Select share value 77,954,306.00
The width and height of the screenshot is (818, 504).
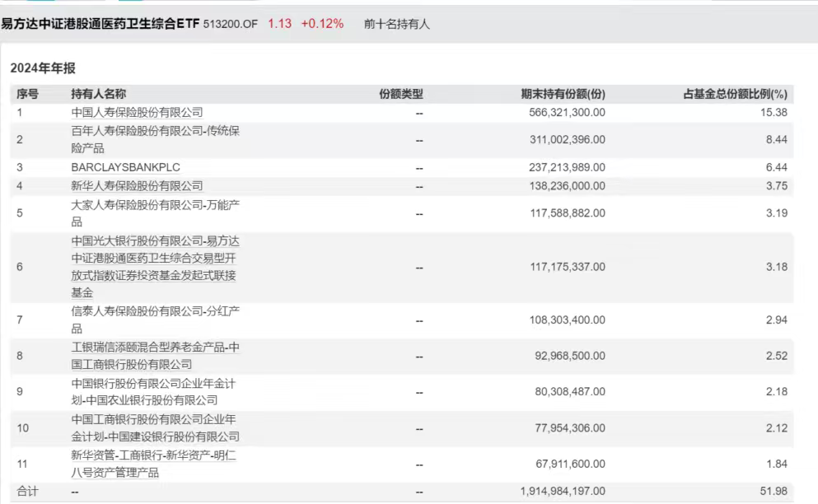tap(570, 428)
